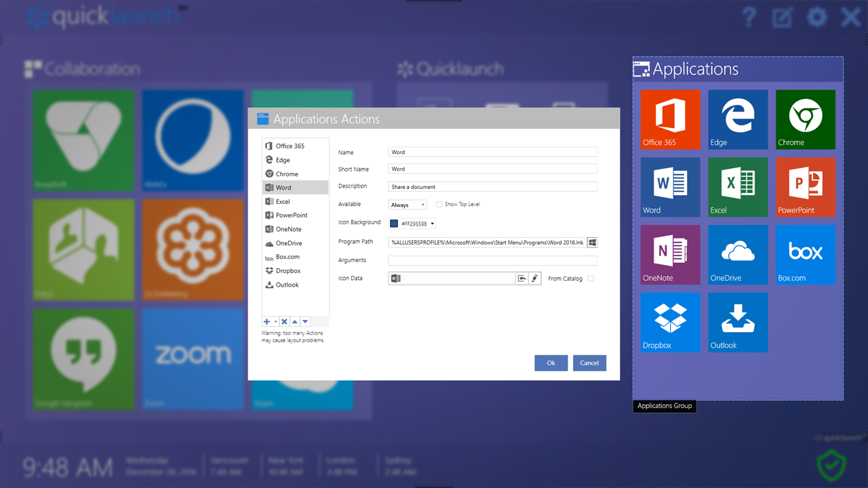
Task: Enable the Show Top Level checkbox
Action: coord(439,204)
